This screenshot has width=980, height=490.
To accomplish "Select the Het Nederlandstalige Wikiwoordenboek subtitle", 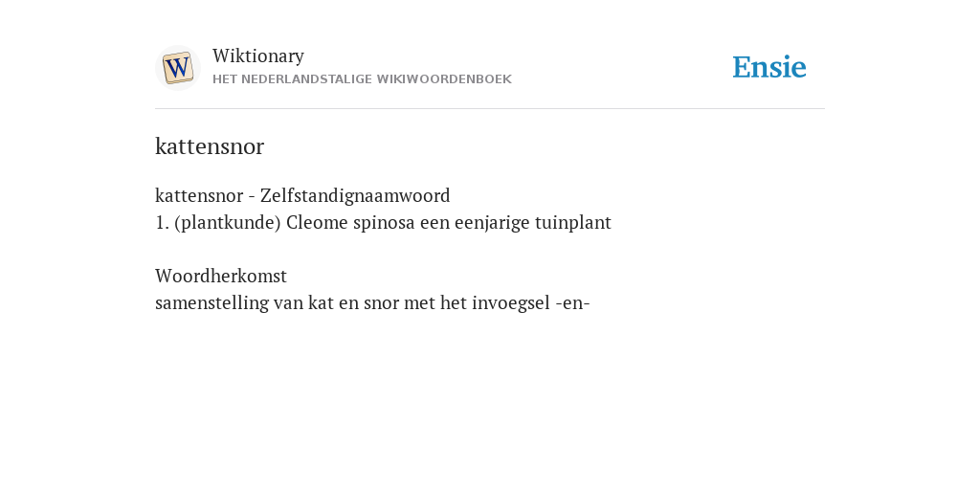I will [x=362, y=79].
